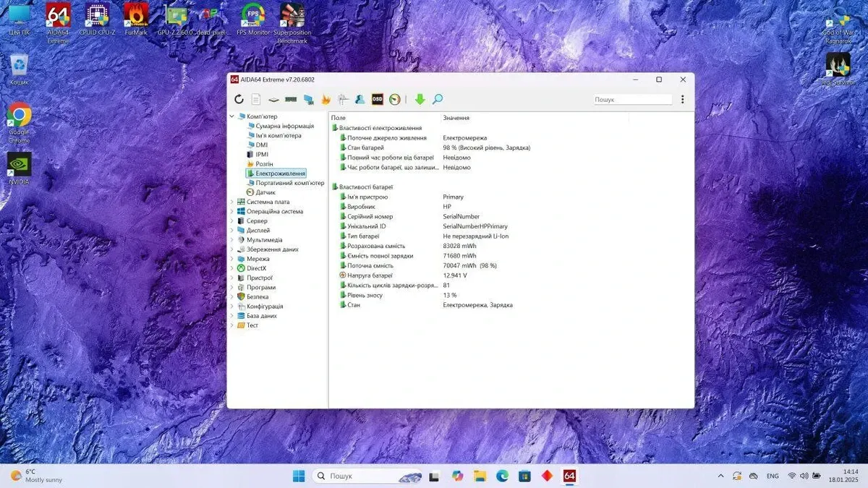Open the three-dot menu in AIDA64

[x=682, y=100]
